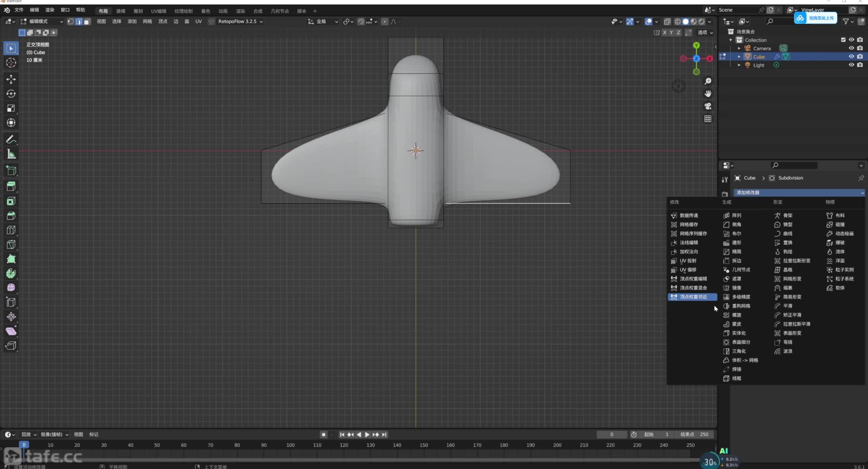Select the Bevel tool

(x=11, y=216)
